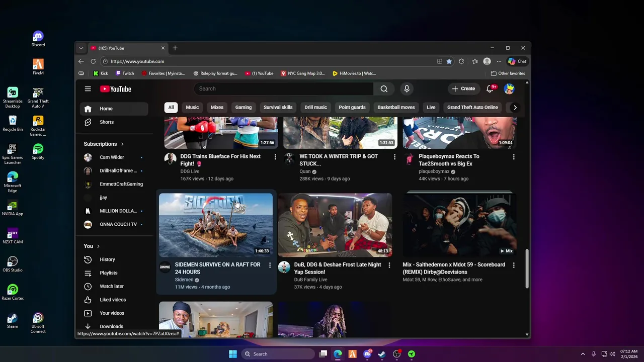
Task: Open ONNA COUCH TV subscription
Action: pyautogui.click(x=114, y=224)
